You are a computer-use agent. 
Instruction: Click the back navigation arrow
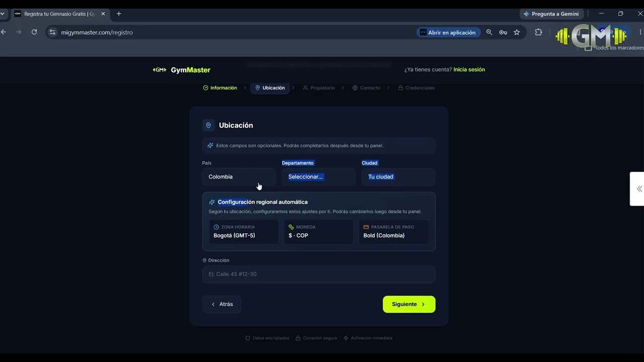pyautogui.click(x=4, y=32)
